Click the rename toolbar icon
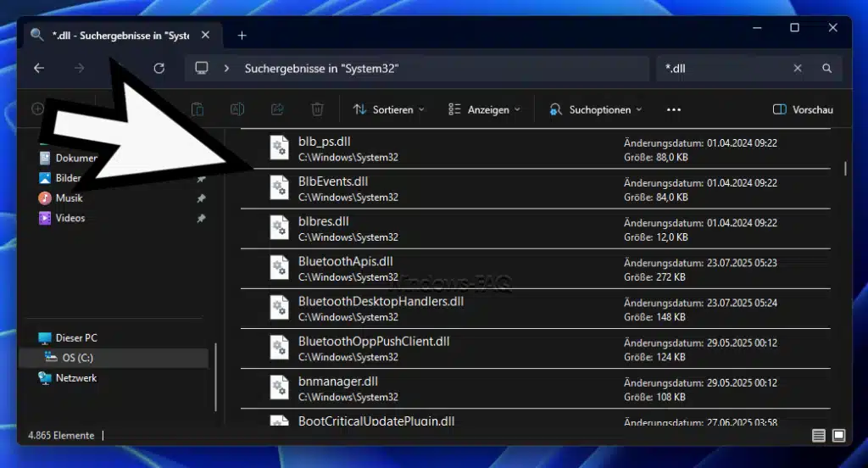This screenshot has width=868, height=468. 237,109
